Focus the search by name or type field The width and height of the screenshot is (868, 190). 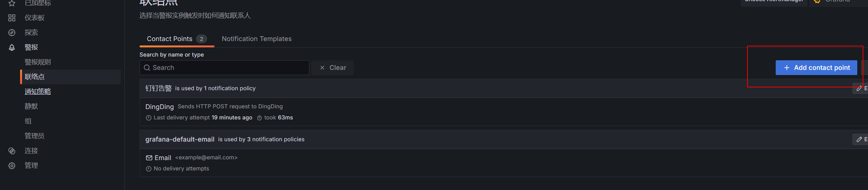(x=229, y=68)
